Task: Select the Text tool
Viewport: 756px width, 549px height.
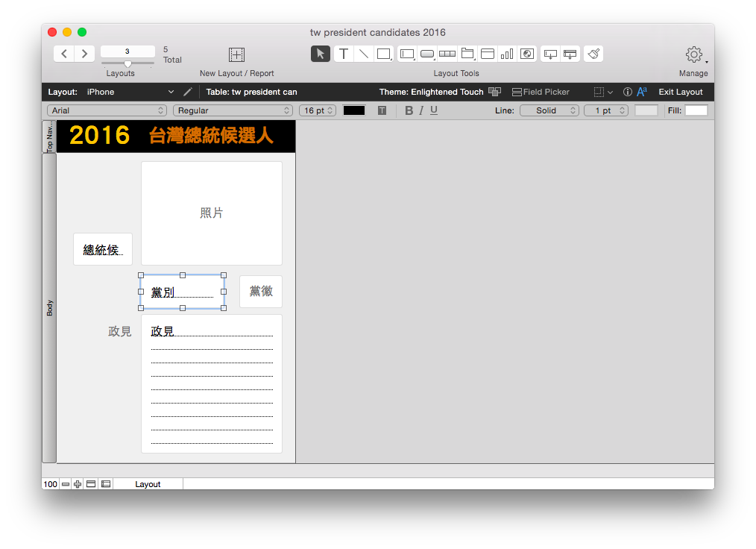Action: coord(344,54)
